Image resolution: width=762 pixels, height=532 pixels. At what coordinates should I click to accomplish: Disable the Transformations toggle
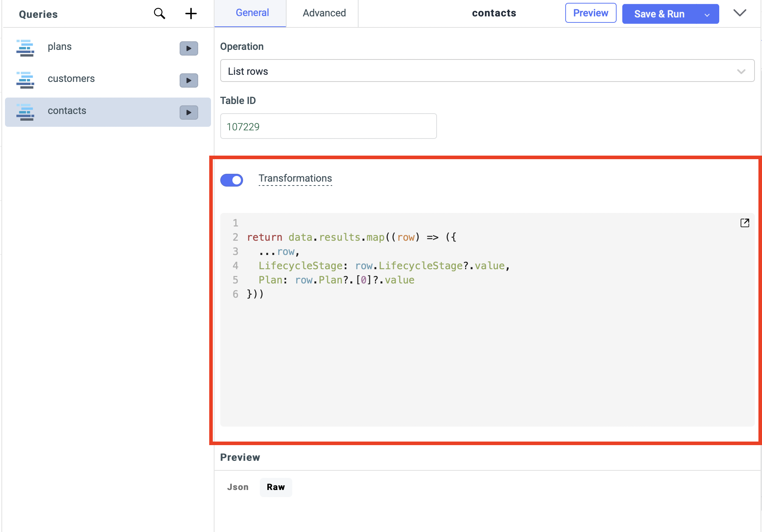[232, 180]
